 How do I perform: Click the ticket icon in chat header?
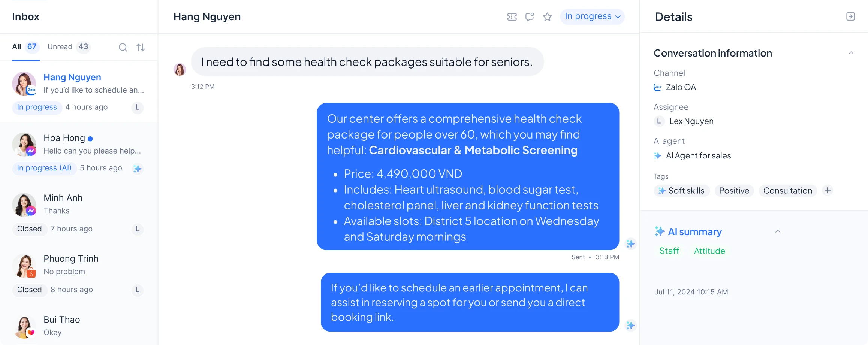pyautogui.click(x=512, y=17)
